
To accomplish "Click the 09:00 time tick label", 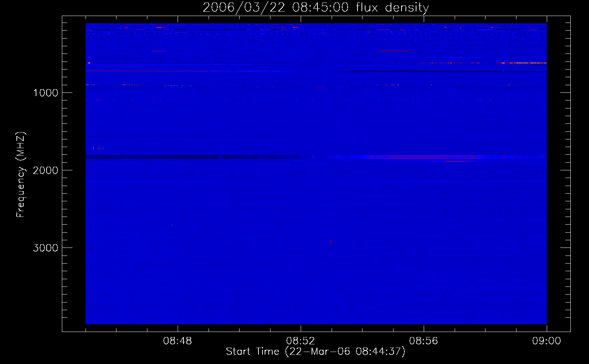I will click(546, 341).
